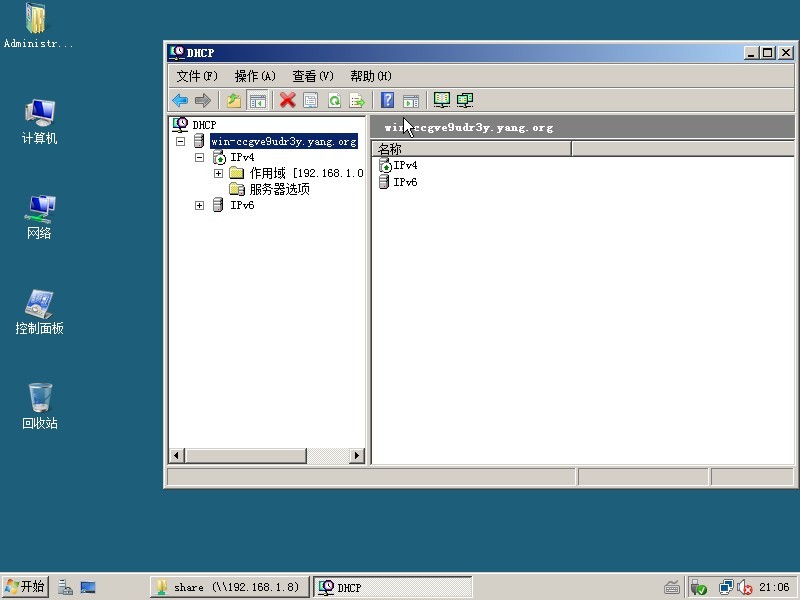Image resolution: width=800 pixels, height=600 pixels.
Task: Open the 操作(A) menu
Action: tap(255, 76)
